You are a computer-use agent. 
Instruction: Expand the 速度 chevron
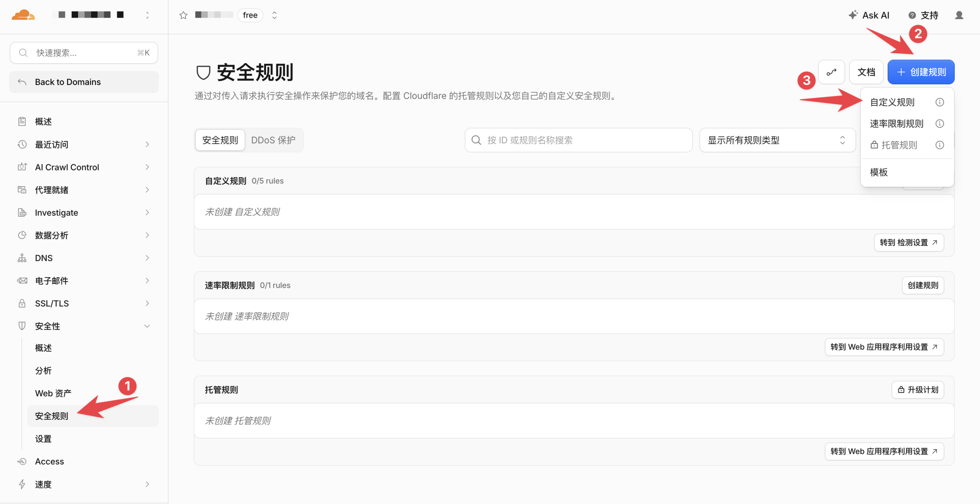147,484
